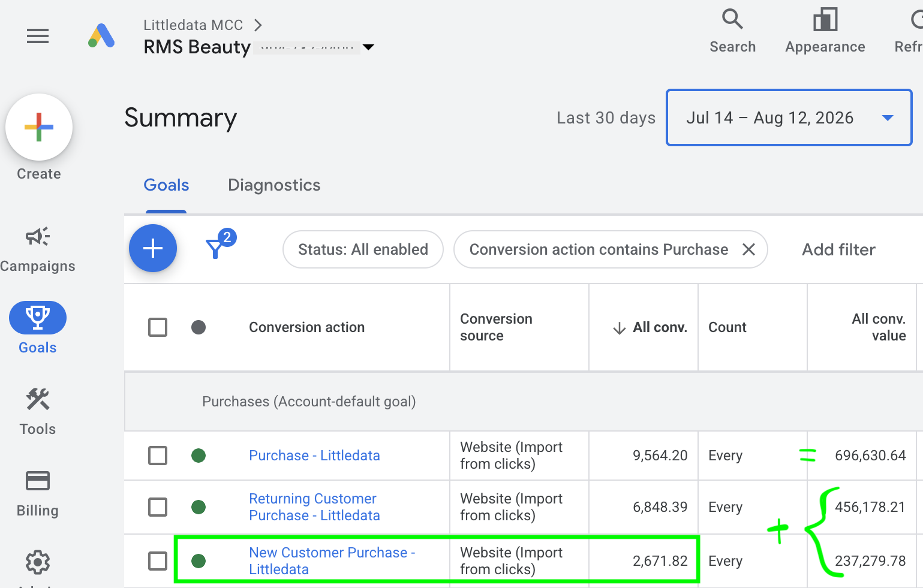This screenshot has height=588, width=923.
Task: Open the Appearance settings
Action: 825,31
